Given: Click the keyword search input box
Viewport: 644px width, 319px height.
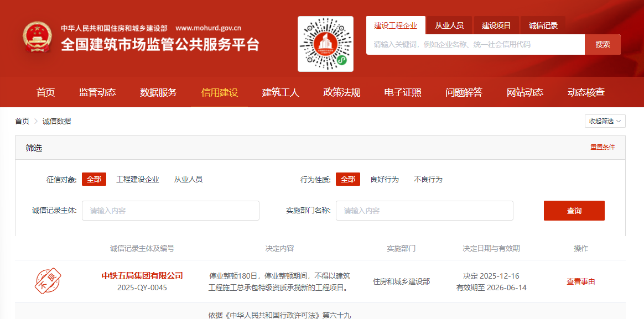Looking at the screenshot, I should click(x=475, y=44).
